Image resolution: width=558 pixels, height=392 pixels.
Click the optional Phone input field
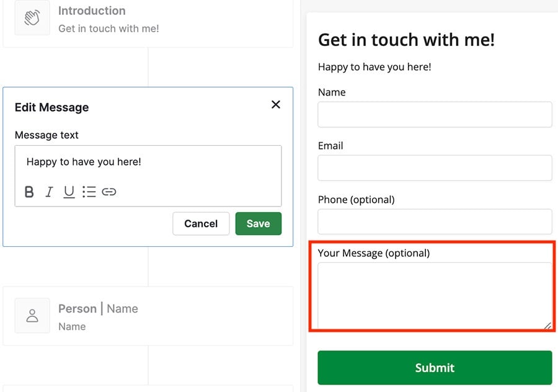434,221
